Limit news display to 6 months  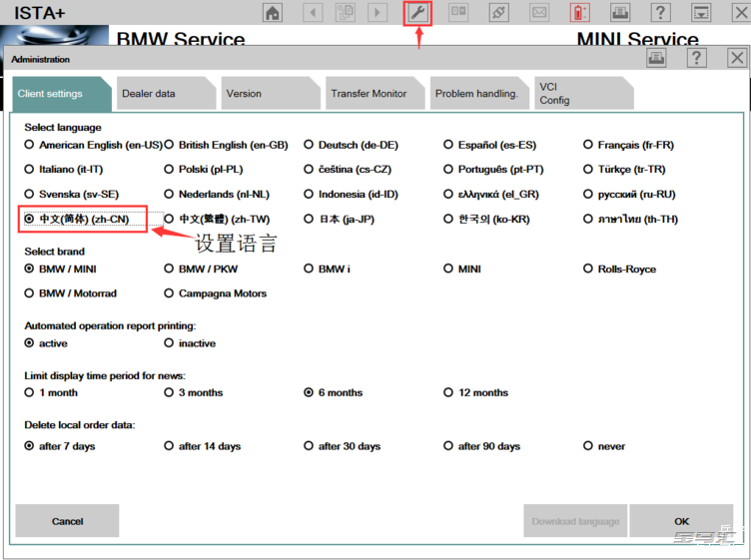334,392
